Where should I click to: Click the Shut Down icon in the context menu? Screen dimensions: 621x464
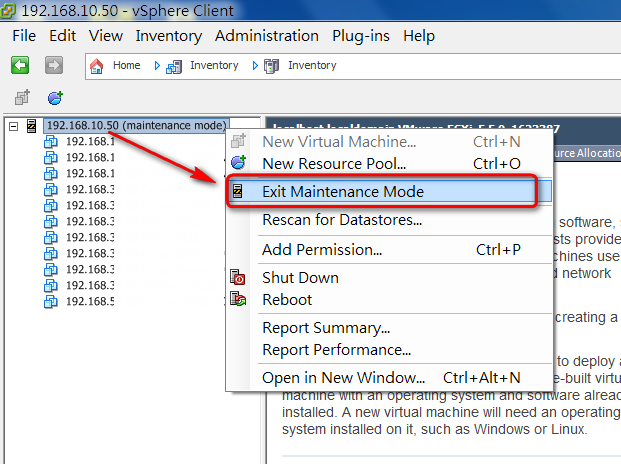point(238,278)
